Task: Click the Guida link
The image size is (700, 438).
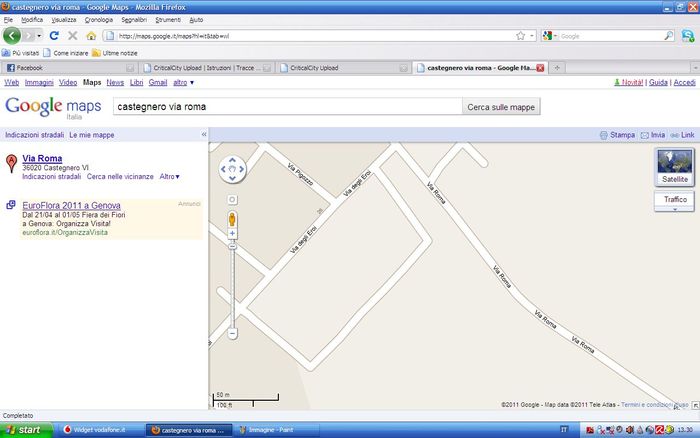Action: point(658,82)
